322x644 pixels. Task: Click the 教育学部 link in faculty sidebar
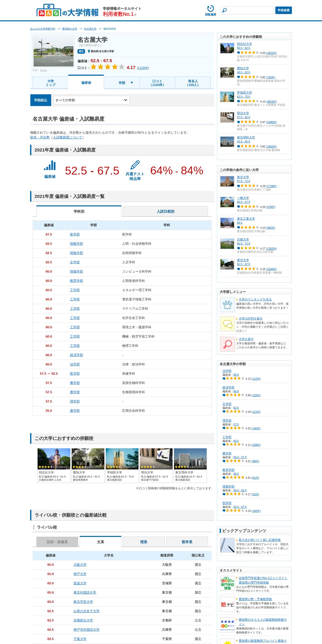[228, 470]
